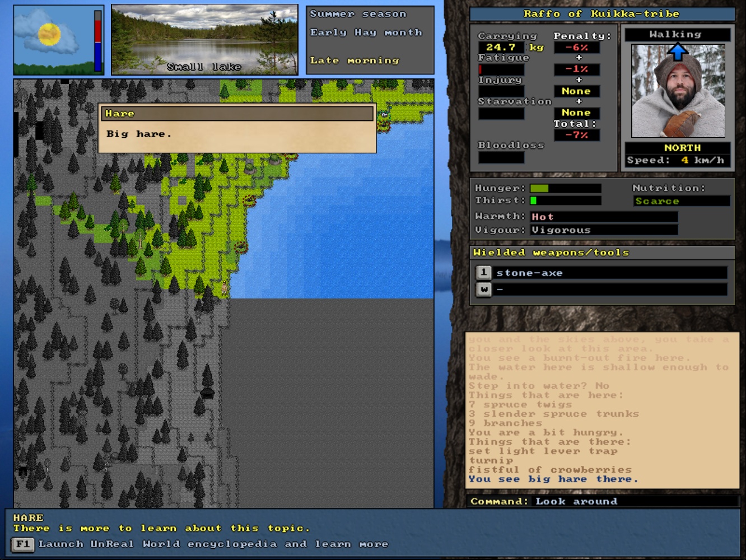This screenshot has height=560, width=746.
Task: Click the "You are a bit hungry." message
Action: pos(546,432)
